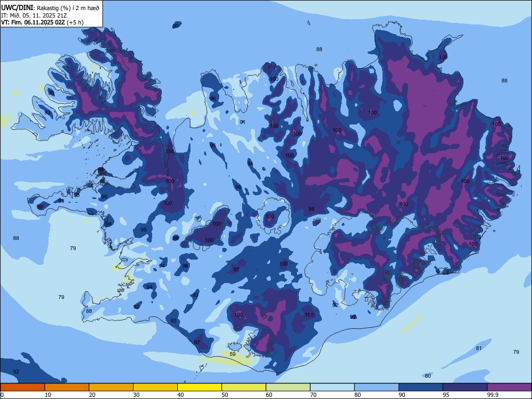Screen dimensions: 532x399
Task: Click the legend tick label "10"
Action: pos(48,395)
